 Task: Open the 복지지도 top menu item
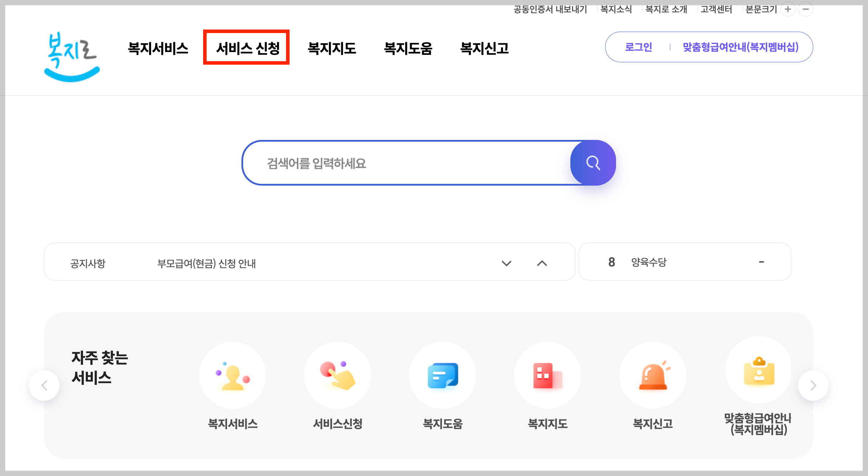pyautogui.click(x=332, y=48)
